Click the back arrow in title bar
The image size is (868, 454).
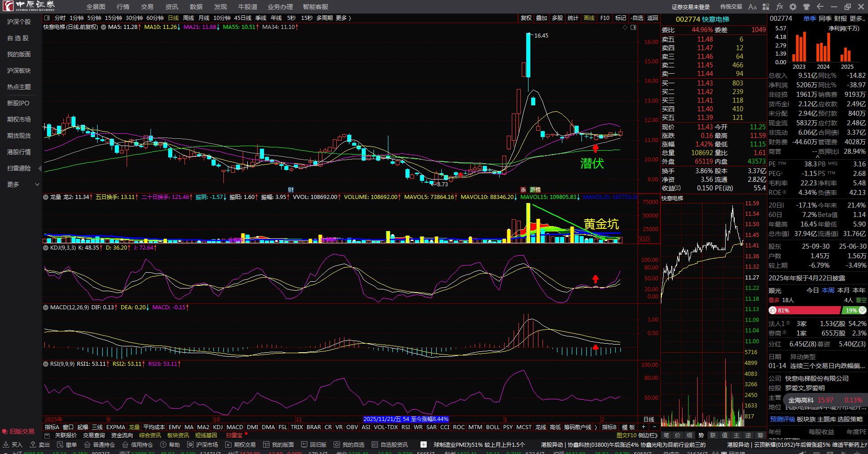pyautogui.click(x=820, y=7)
